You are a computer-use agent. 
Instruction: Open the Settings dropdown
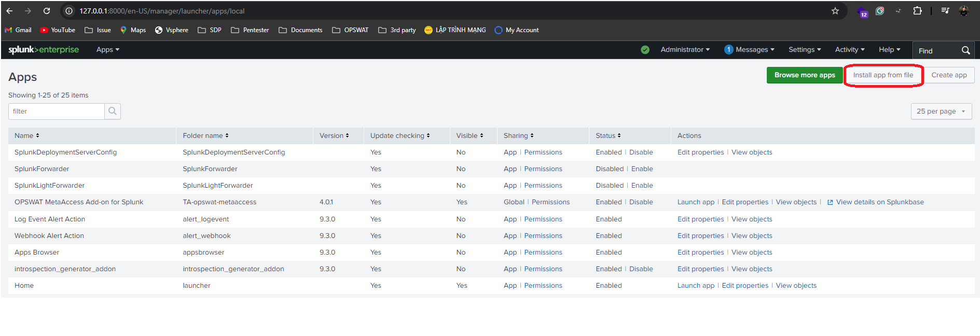(805, 50)
